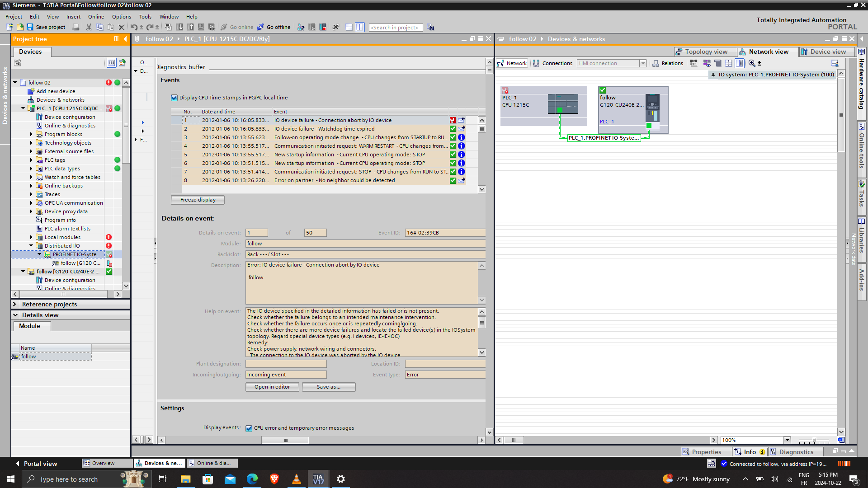
Task: Split editor space vertically icon
Action: pos(359,27)
